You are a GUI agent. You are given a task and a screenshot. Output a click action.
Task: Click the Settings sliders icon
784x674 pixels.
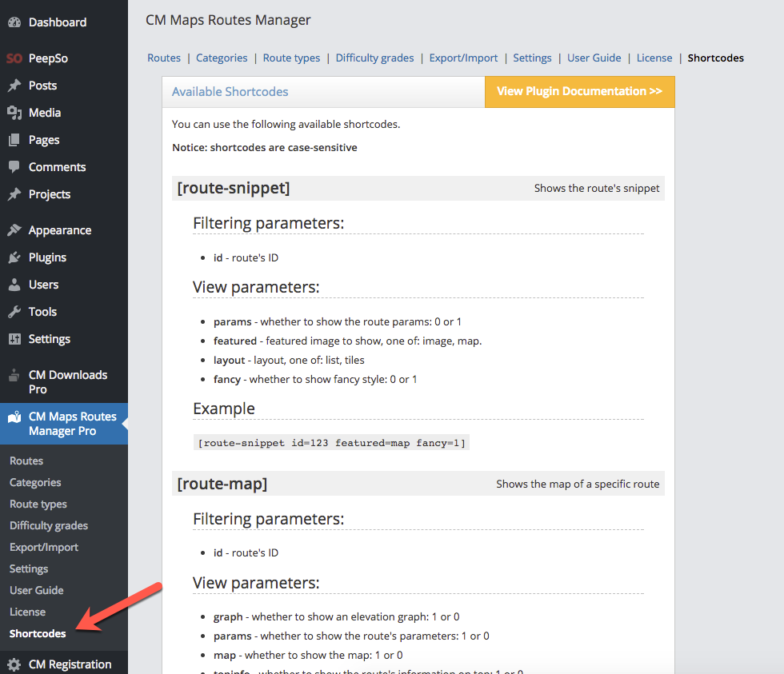pyautogui.click(x=14, y=339)
